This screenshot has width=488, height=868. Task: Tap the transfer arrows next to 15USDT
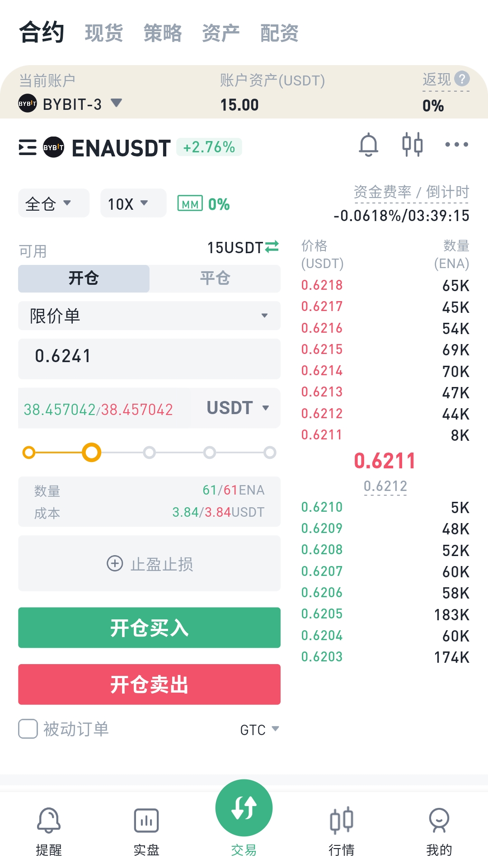pos(272,247)
